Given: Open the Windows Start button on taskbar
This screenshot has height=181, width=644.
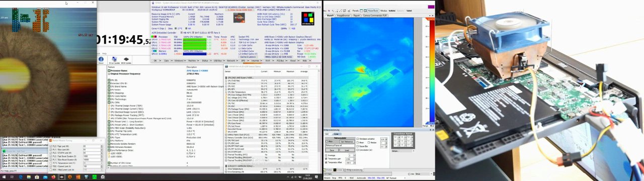Looking at the screenshot, I should coord(4,177).
